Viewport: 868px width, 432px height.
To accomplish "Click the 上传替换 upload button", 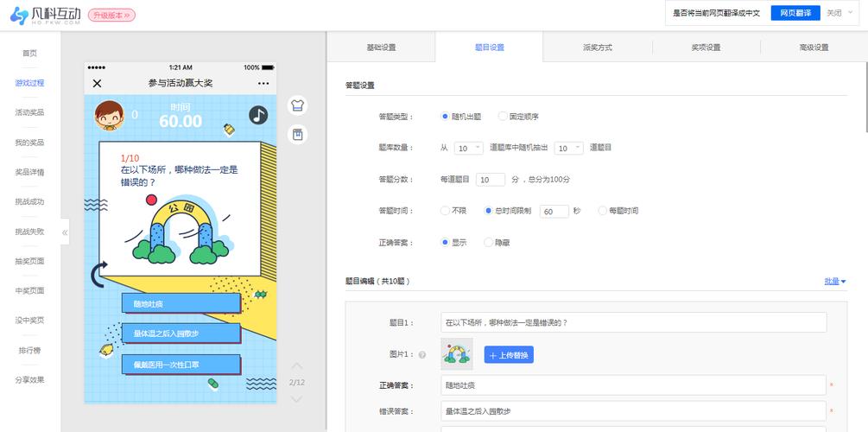I will (509, 355).
